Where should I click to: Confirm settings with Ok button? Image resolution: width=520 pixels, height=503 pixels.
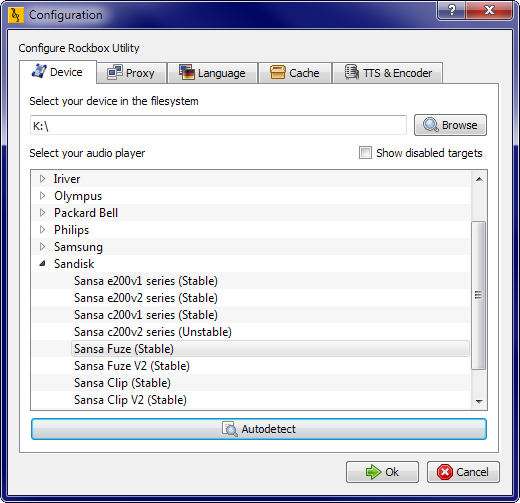point(382,472)
